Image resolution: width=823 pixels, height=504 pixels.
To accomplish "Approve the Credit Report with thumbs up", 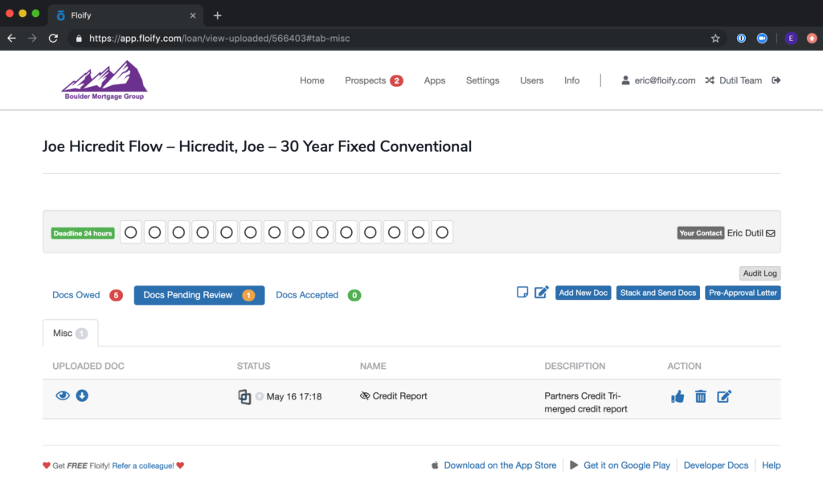I will coord(678,395).
